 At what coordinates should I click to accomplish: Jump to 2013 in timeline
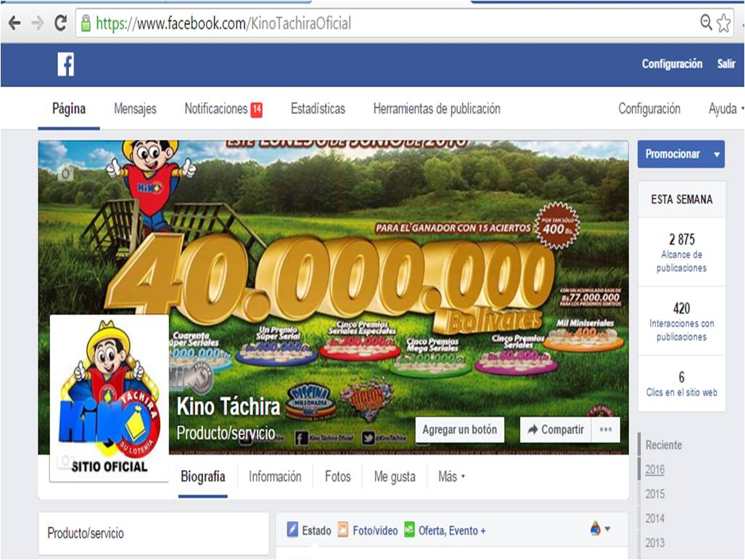coord(655,543)
